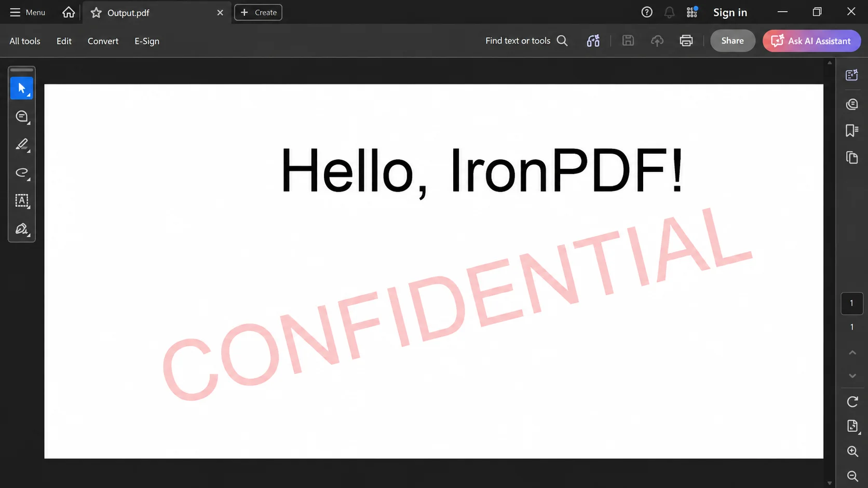Switch to the Output.pdf tab
Image resolution: width=868 pixels, height=488 pixels.
click(x=157, y=13)
